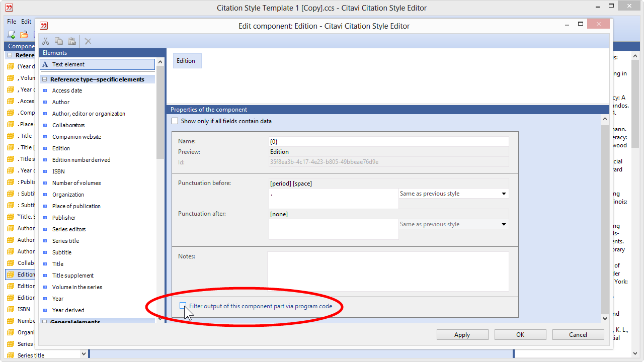The image size is (644, 362).
Task: Click the component icon beside .Place
Action: (11, 124)
